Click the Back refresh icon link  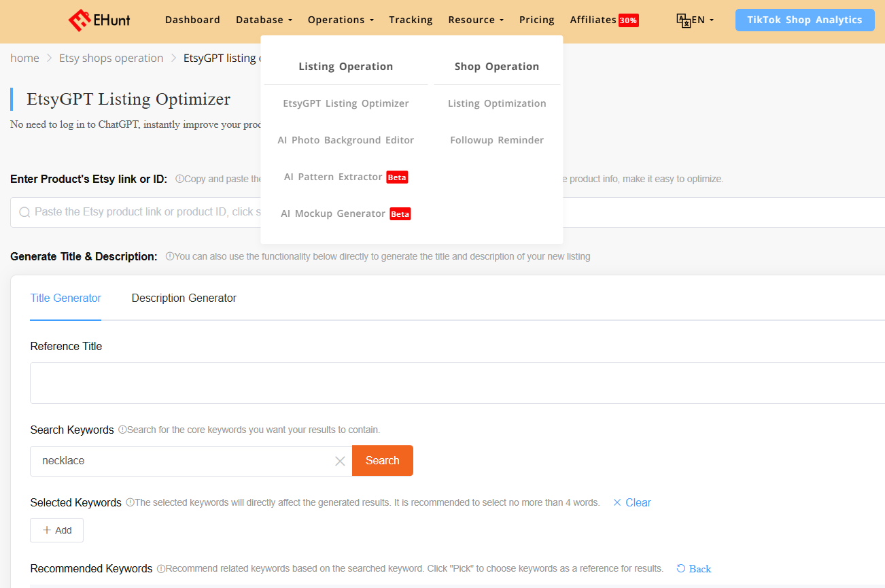[x=694, y=569]
